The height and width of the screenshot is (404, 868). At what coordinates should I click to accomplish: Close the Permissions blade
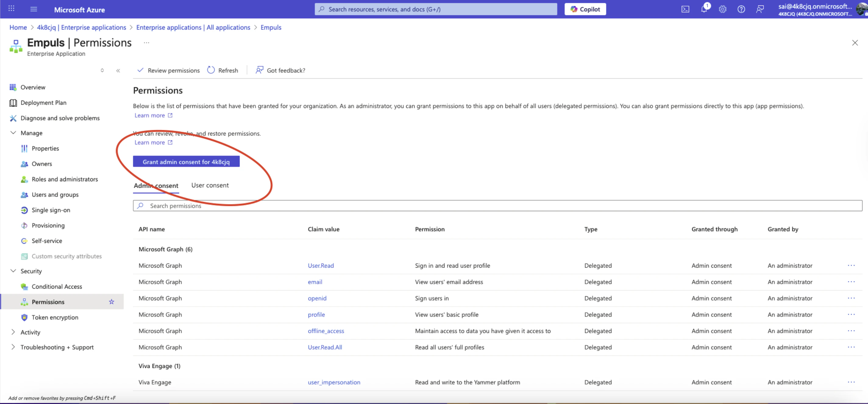(x=855, y=43)
